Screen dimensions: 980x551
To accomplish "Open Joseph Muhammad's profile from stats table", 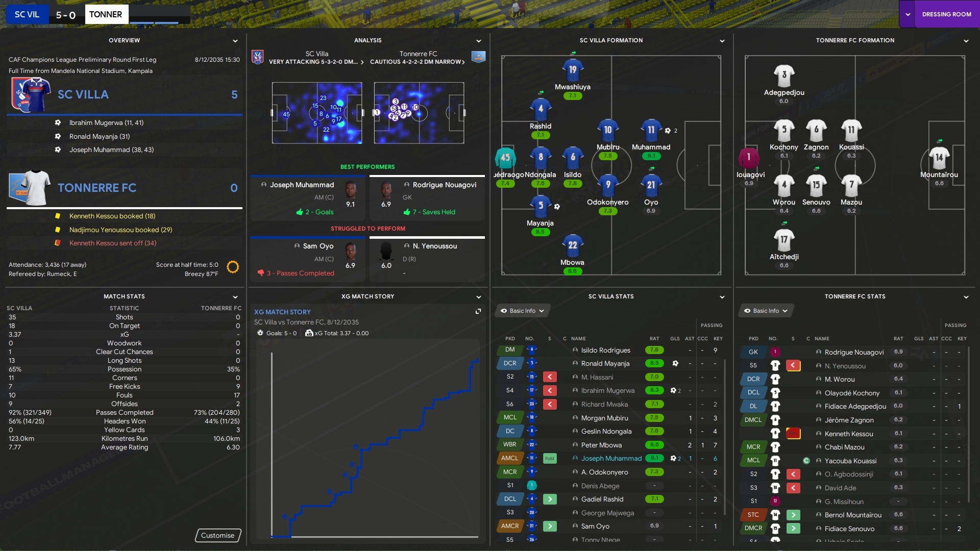I will (x=611, y=459).
